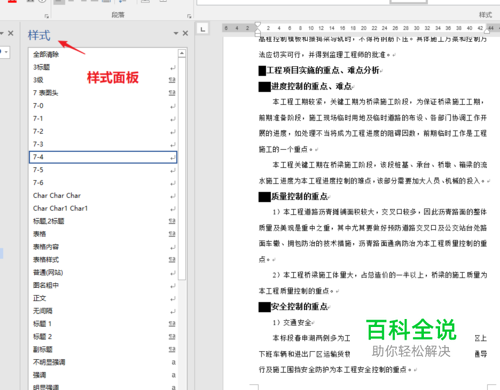Apply the 标题 2 style
The width and height of the screenshot is (500, 390).
(103, 337)
